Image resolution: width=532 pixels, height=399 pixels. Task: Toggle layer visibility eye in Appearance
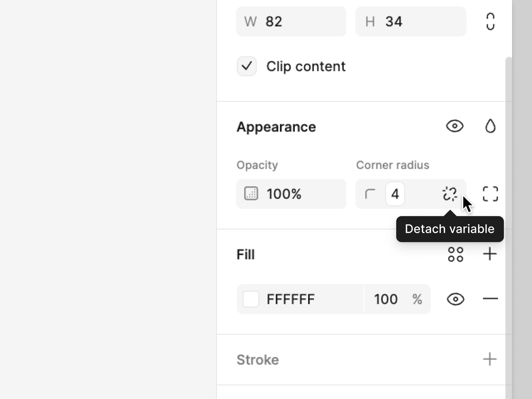tap(455, 126)
